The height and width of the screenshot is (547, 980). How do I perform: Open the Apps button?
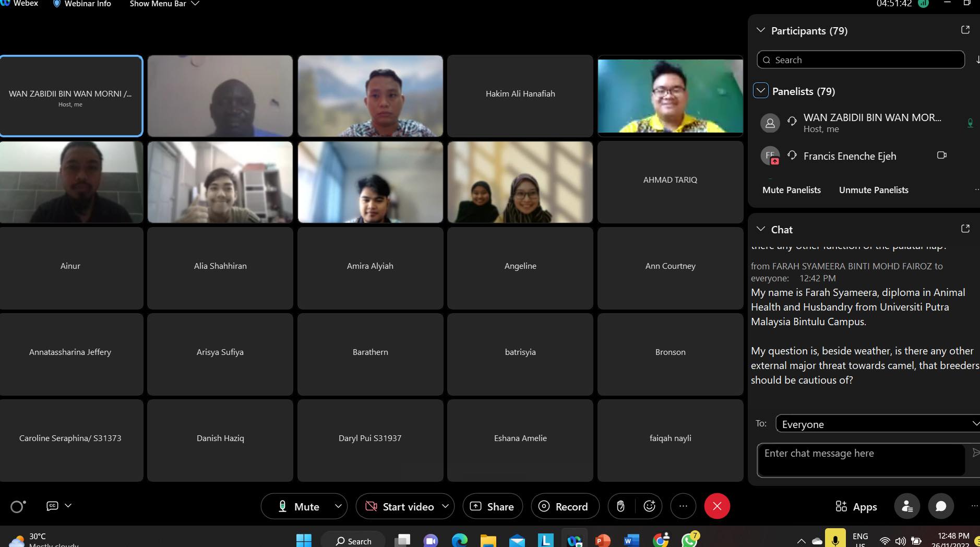tap(856, 507)
